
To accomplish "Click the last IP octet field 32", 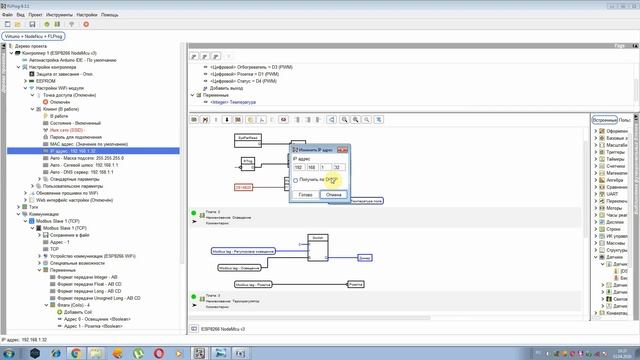I will 339,167.
